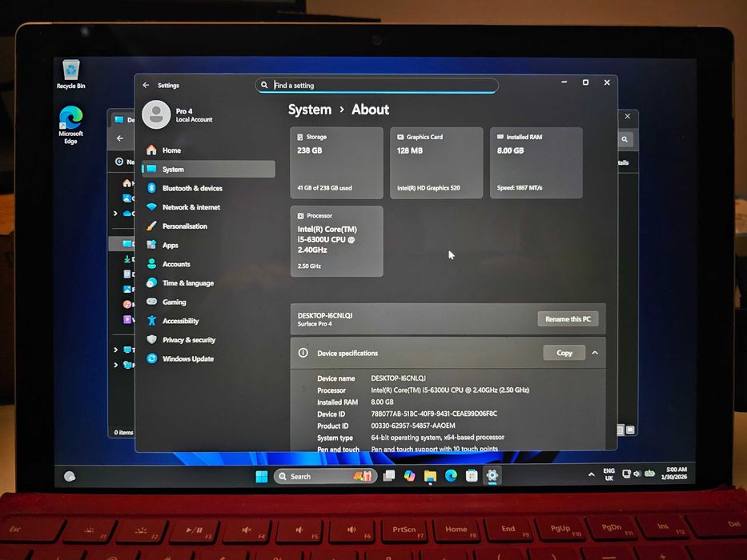The width and height of the screenshot is (747, 560).
Task: Click the taskbar Search box
Action: [325, 476]
